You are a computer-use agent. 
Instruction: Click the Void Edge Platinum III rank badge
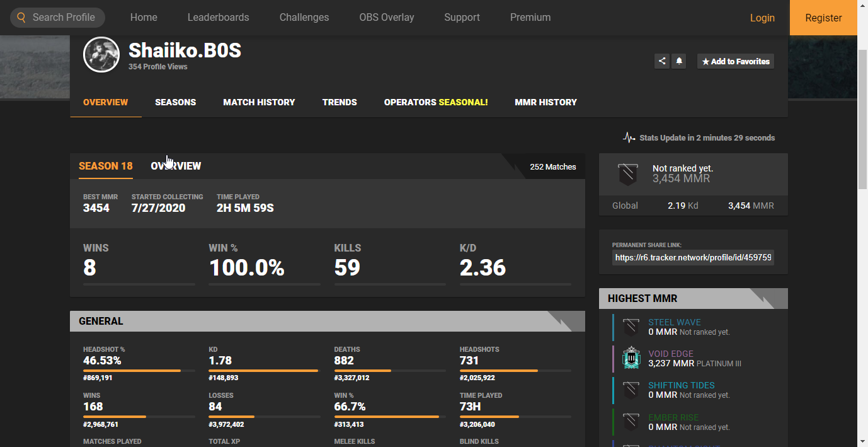(x=631, y=358)
